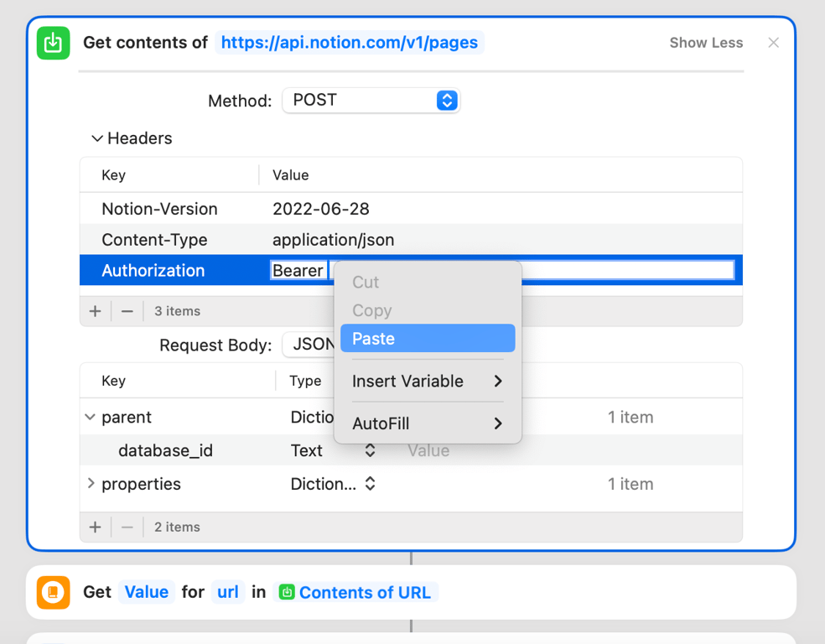Click the minus icon below the request body
This screenshot has width=825, height=644.
point(127,527)
